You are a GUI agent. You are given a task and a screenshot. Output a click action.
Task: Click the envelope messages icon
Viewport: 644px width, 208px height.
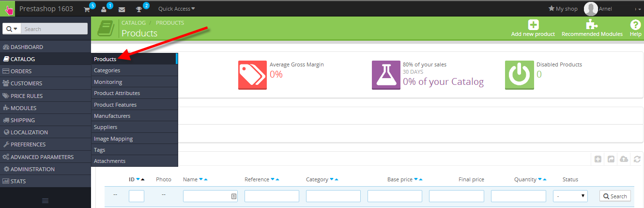[x=122, y=9]
